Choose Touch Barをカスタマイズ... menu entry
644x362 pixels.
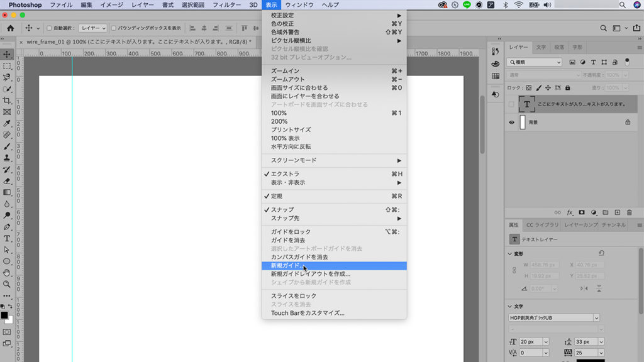tap(335, 313)
